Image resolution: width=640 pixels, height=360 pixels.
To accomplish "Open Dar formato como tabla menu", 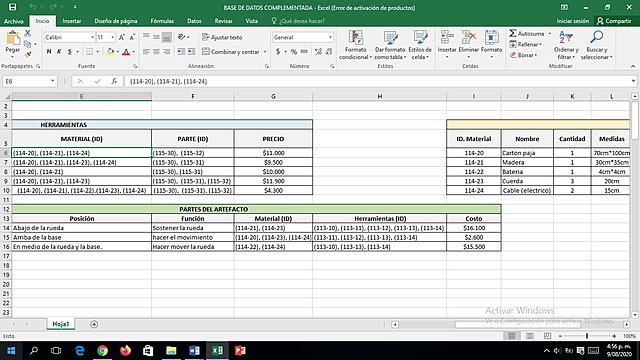I will pos(390,45).
